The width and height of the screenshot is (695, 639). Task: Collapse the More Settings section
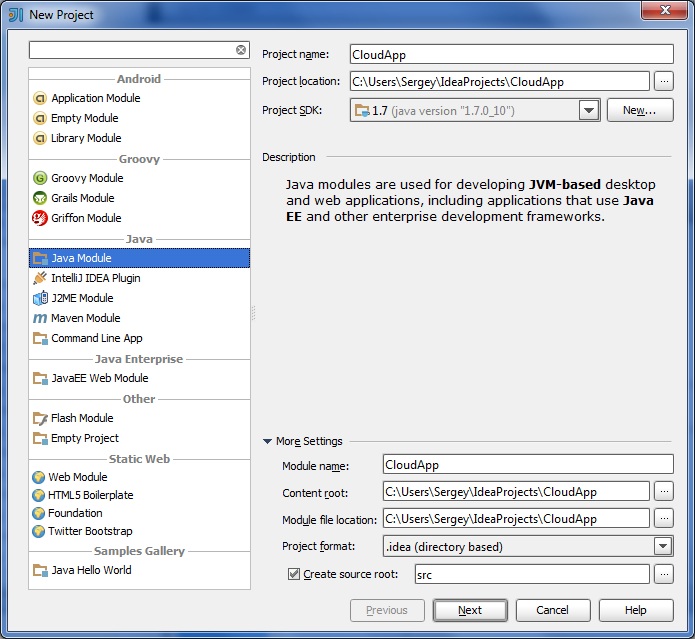(x=267, y=441)
